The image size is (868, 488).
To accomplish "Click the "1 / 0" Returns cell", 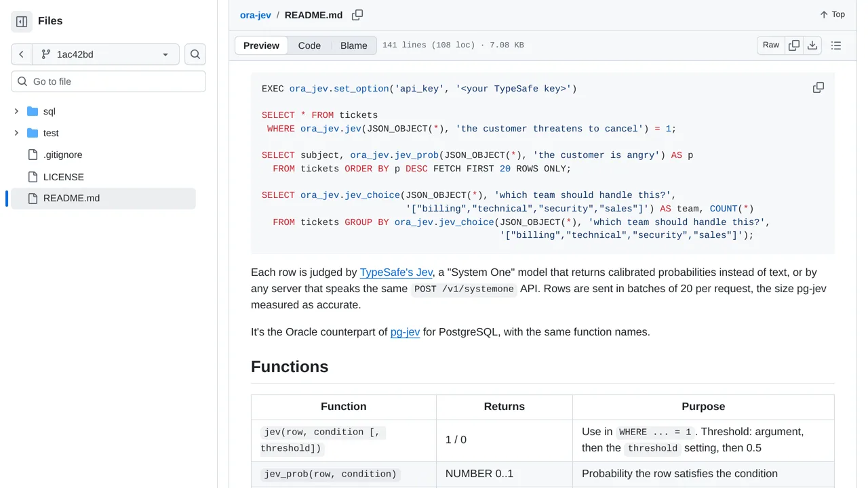I will tap(505, 440).
